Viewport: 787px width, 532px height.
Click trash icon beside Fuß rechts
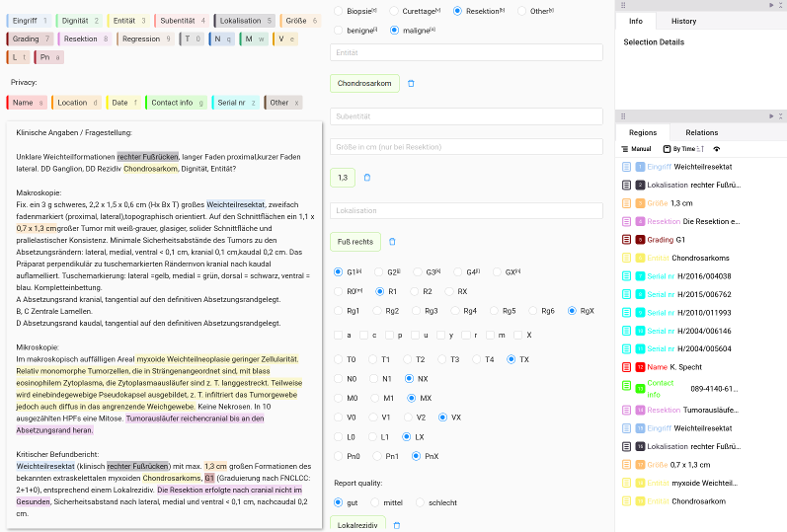391,241
